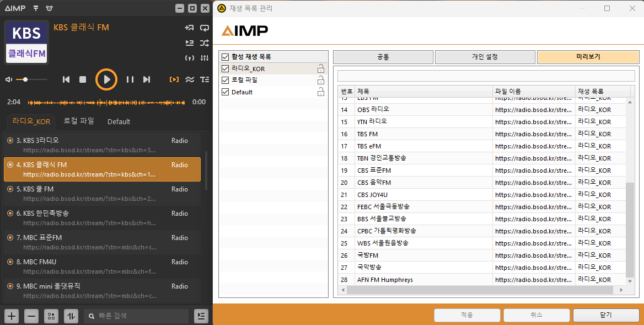Screen dimensions: 644x325
Task: Open the 로컬 파일 playlist tab
Action: coord(79,121)
